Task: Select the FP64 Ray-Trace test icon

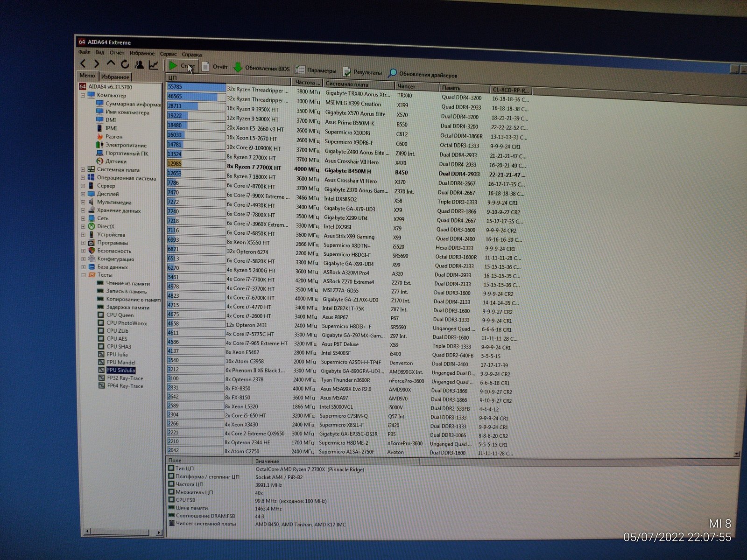Action: [101, 386]
